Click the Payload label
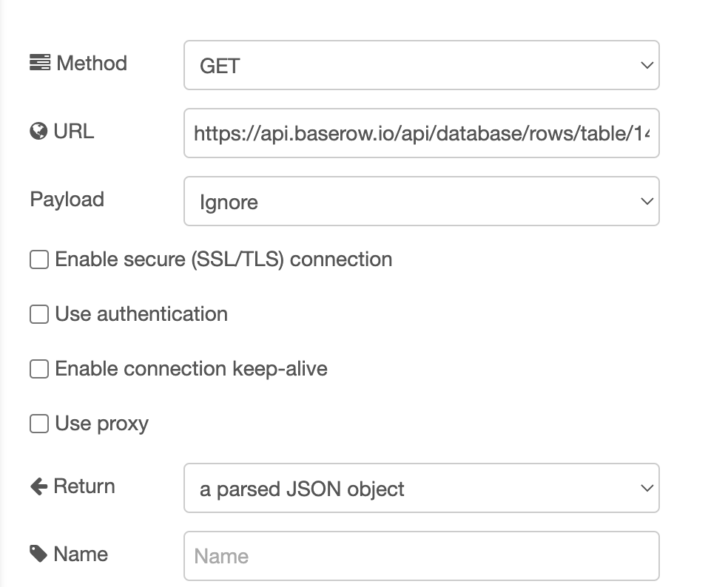Screen dimensions: 728x587 pyautogui.click(x=66, y=200)
